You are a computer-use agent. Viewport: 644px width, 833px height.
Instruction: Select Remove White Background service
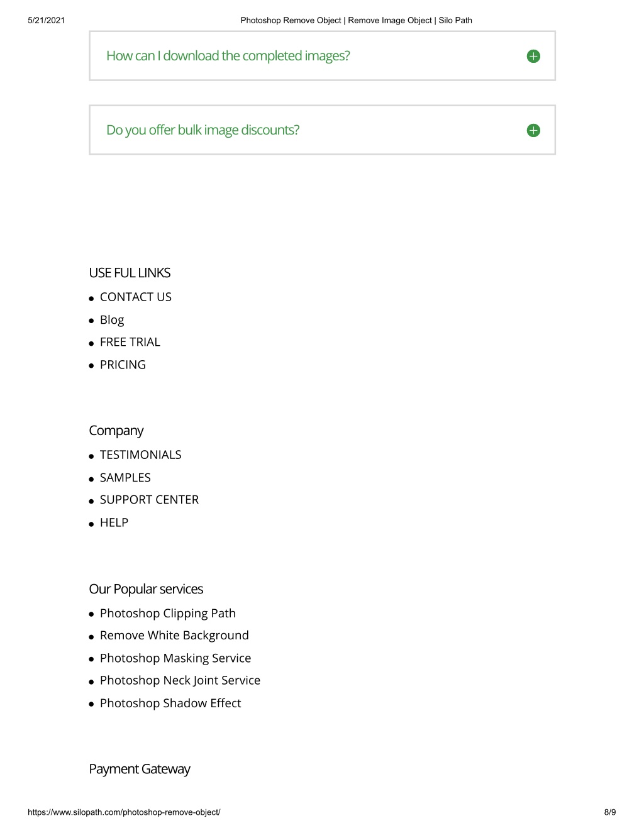point(174,636)
